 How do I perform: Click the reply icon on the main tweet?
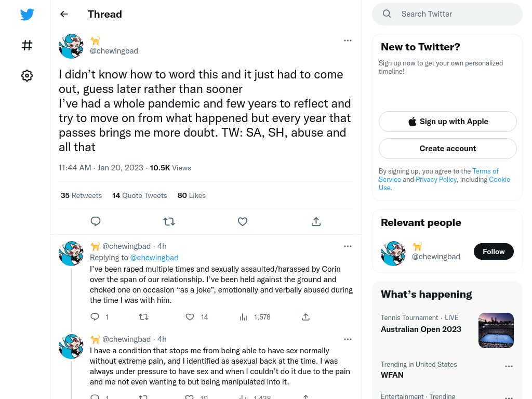click(96, 221)
